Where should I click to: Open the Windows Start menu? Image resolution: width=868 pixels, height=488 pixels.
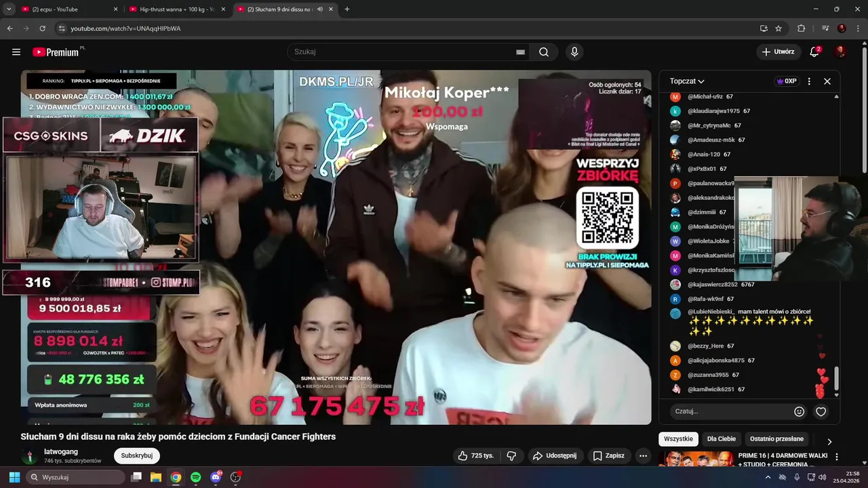click(x=14, y=477)
